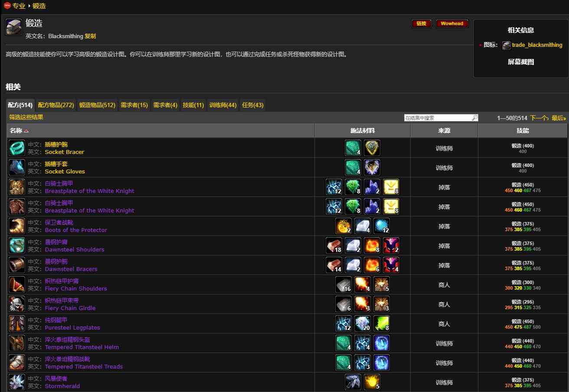569x392 pixels.
Task: Sort the table by 名称 column header
Action: pyautogui.click(x=161, y=131)
